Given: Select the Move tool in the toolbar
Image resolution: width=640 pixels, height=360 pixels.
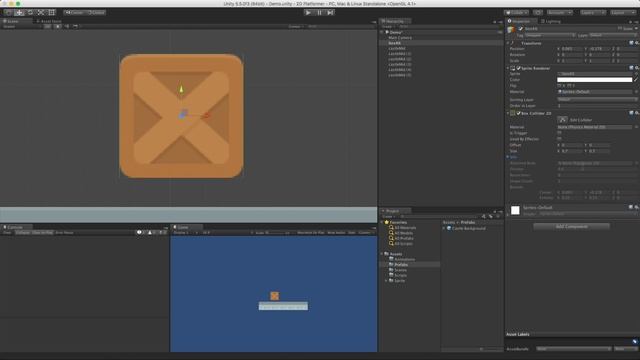Looking at the screenshot, I should [x=19, y=13].
